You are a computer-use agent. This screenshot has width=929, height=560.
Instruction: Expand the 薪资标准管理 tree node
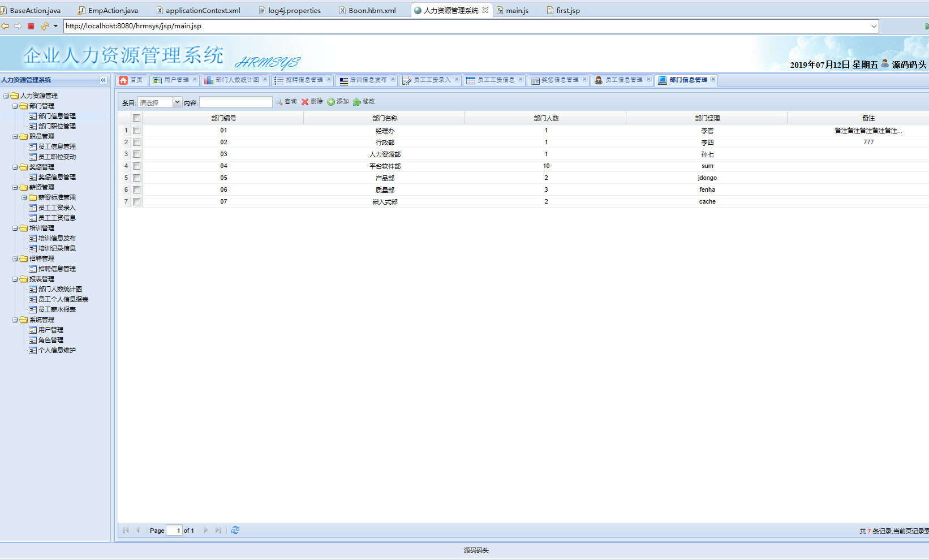[x=24, y=198]
